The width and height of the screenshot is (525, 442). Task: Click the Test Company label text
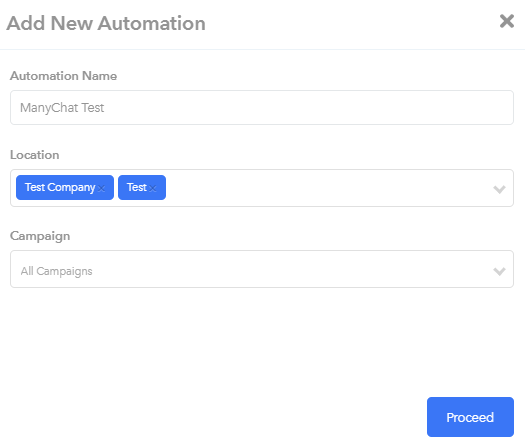tap(60, 187)
